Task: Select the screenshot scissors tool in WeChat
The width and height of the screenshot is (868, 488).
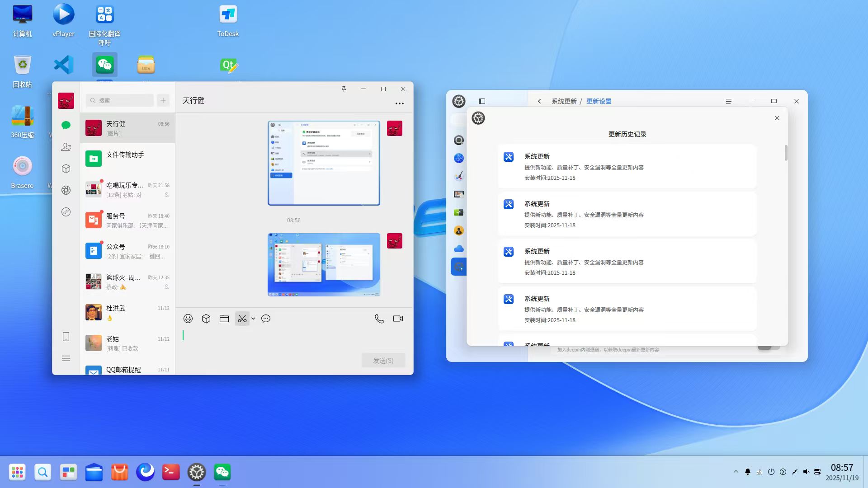Action: click(242, 319)
